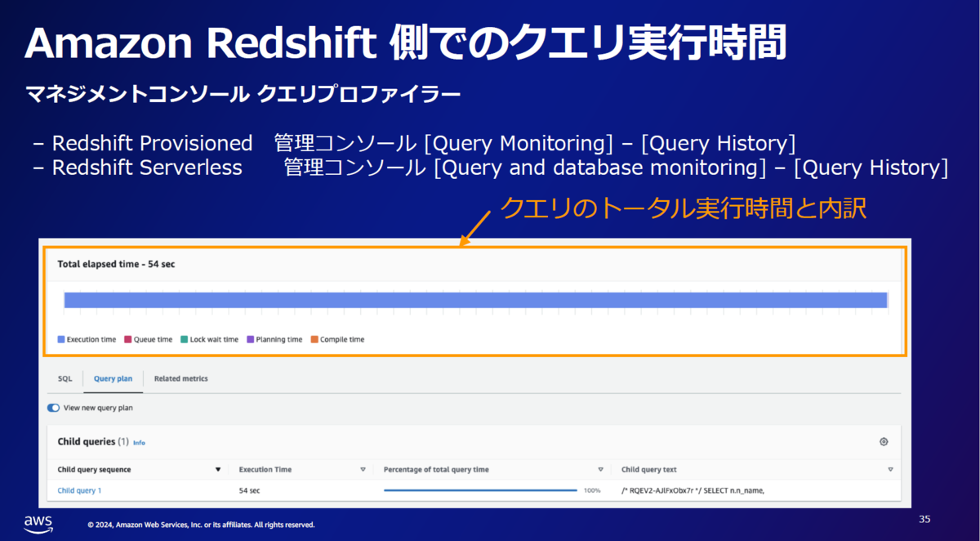Viewport: 980px width, 541px height.
Task: Sort the Execution Time column
Action: (x=363, y=470)
